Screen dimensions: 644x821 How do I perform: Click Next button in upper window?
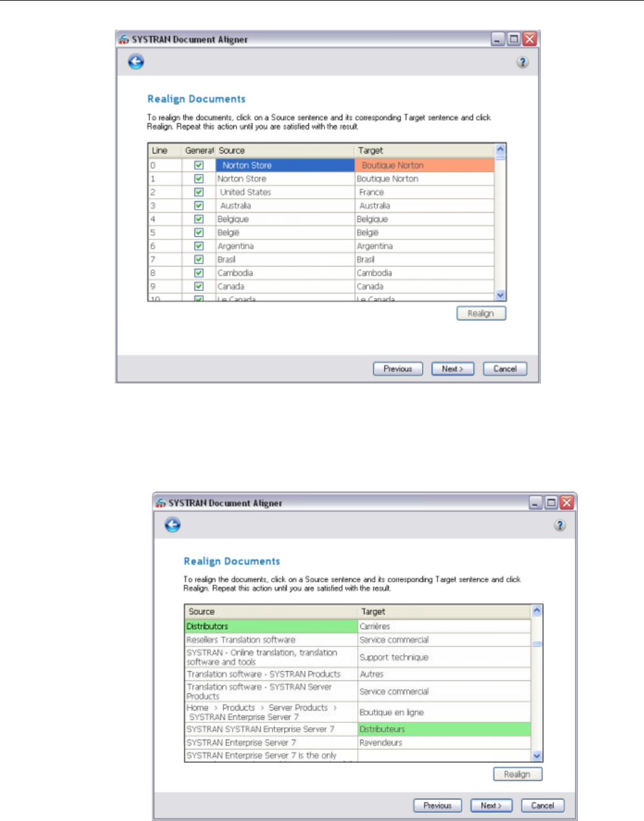[453, 369]
